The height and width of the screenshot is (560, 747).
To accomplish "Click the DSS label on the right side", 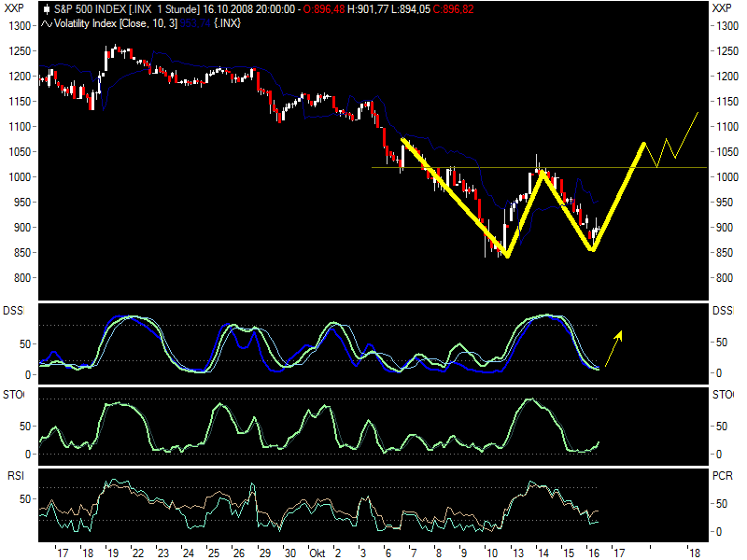I will 723,311.
